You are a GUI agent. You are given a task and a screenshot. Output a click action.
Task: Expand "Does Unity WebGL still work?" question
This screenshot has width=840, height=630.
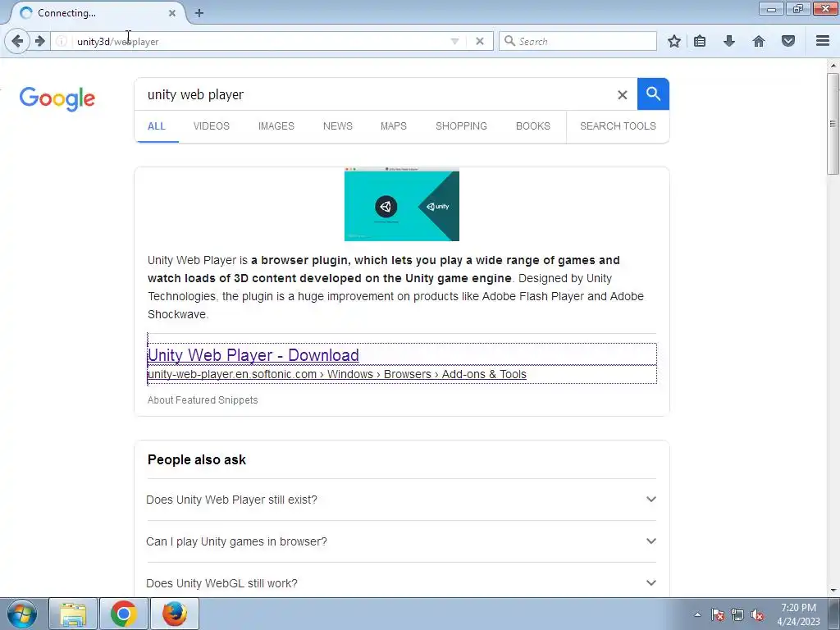coord(401,583)
